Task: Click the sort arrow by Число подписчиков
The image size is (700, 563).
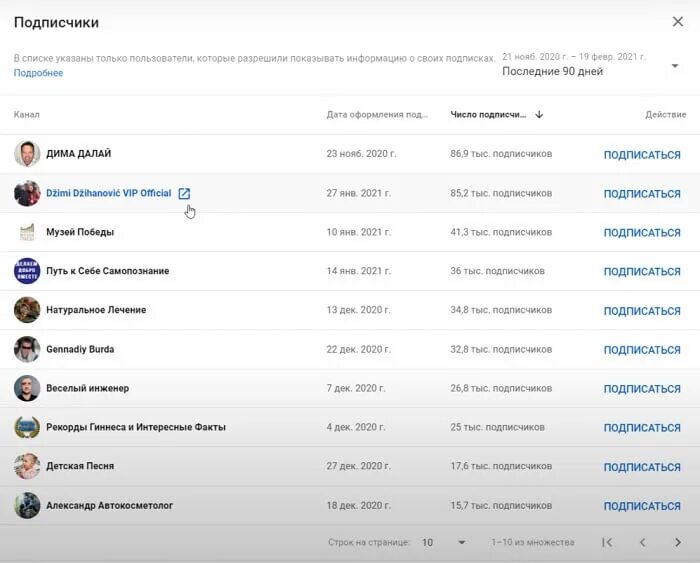Action: coord(539,115)
